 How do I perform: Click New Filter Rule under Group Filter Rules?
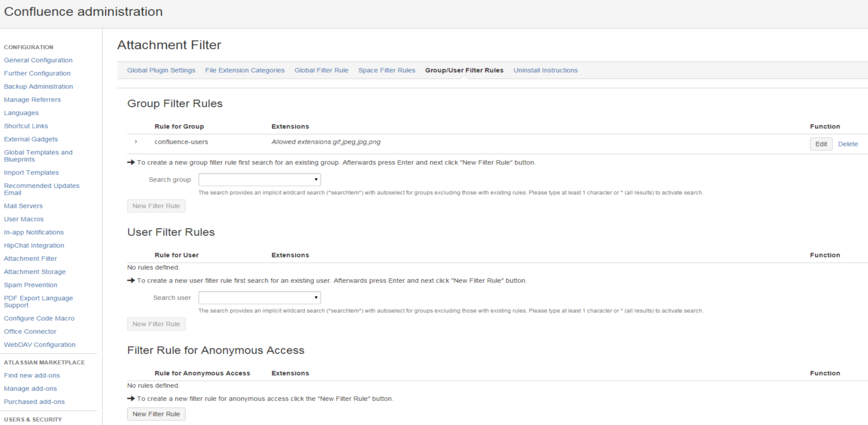(156, 206)
